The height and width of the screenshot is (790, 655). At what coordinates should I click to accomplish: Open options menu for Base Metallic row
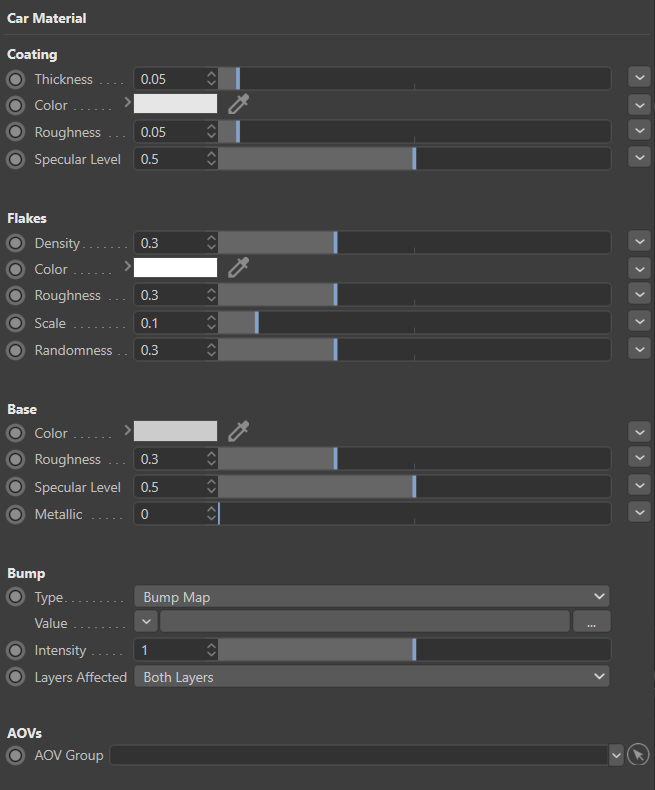[x=639, y=512]
